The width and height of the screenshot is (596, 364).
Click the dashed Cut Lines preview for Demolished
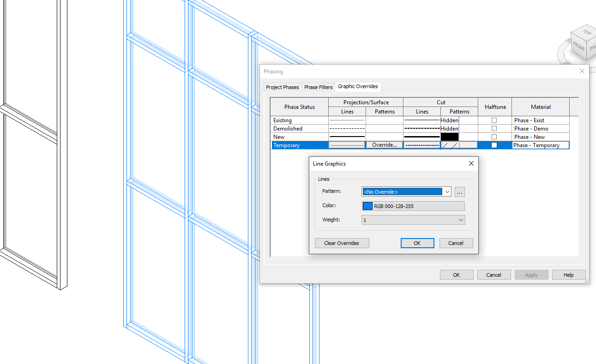point(421,128)
